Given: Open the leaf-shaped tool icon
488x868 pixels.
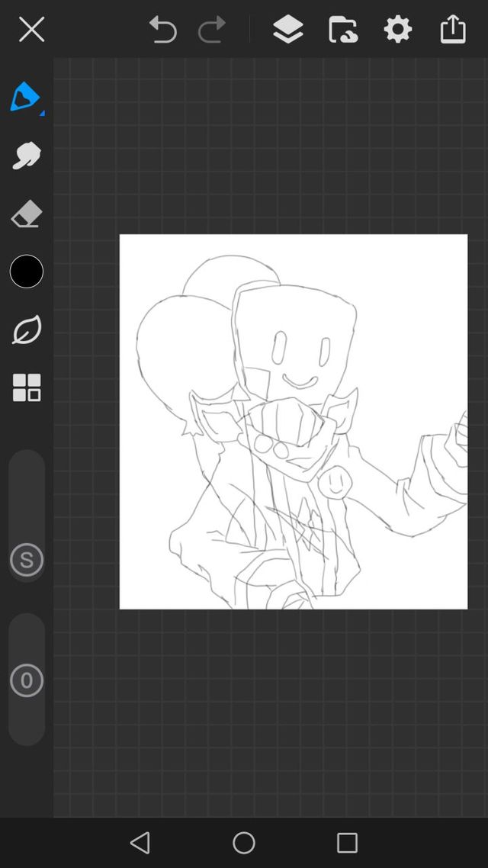Looking at the screenshot, I should [26, 330].
